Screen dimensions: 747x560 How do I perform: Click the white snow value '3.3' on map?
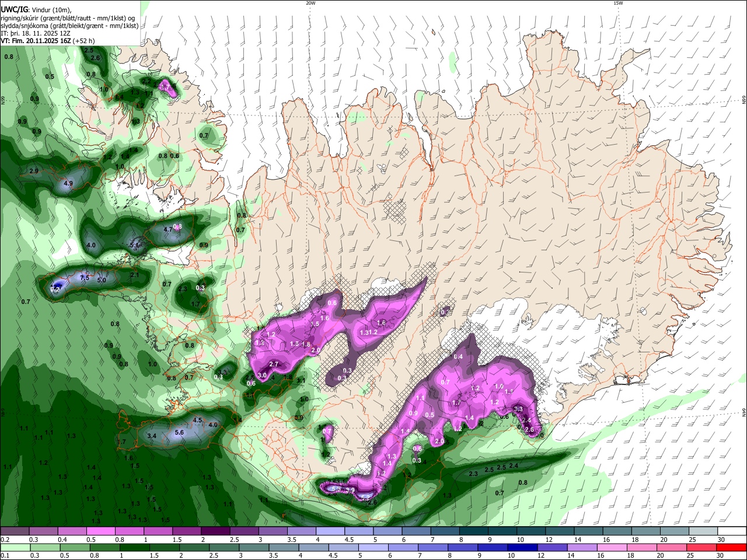point(518,409)
